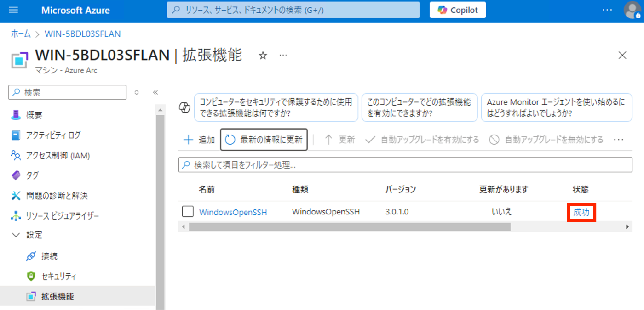Image resolution: width=644 pixels, height=310 pixels.
Task: Focus the sidebar 検索 box
Action: pos(67,92)
